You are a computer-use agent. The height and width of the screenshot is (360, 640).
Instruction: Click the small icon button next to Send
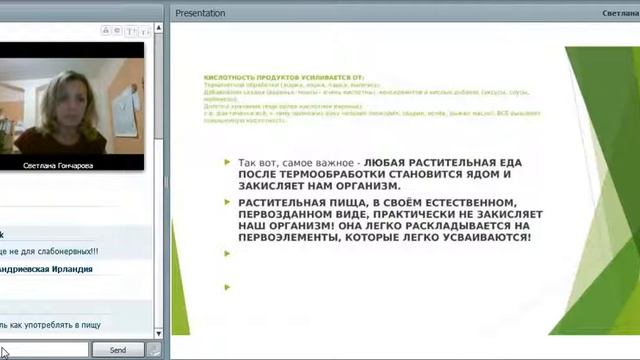coord(154,350)
